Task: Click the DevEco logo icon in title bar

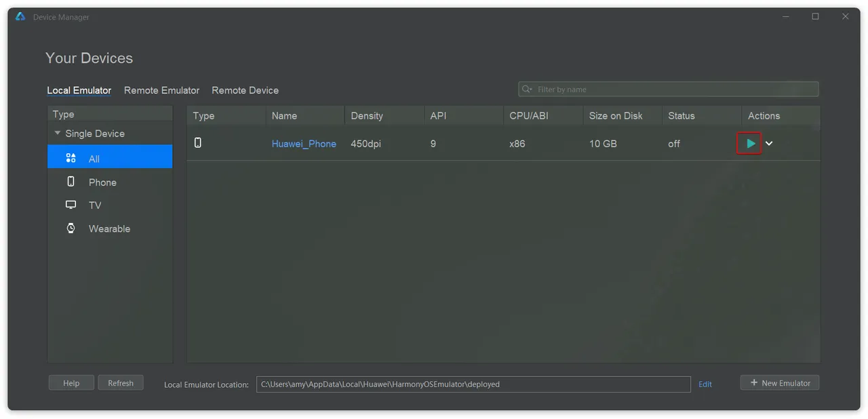Action: pyautogui.click(x=20, y=17)
